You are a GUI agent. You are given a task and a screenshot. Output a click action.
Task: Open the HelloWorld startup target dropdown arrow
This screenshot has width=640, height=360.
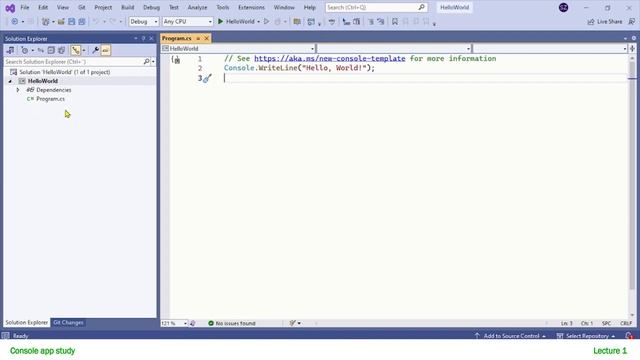(x=258, y=22)
